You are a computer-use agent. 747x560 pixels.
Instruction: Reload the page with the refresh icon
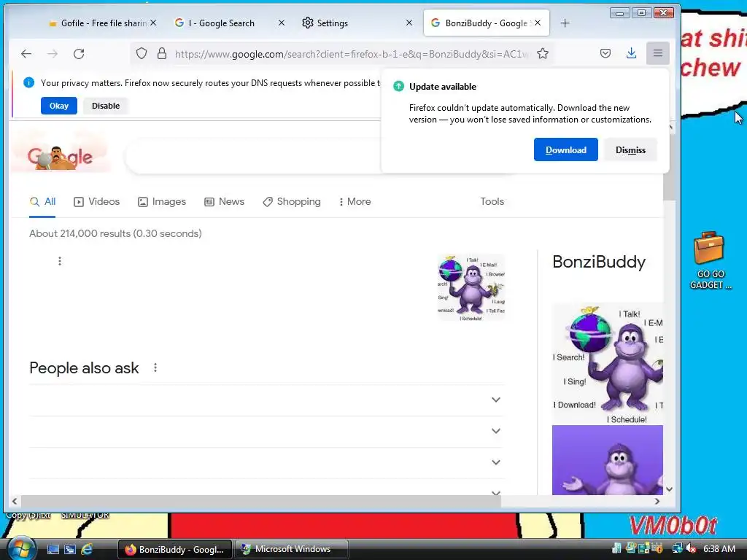point(79,54)
